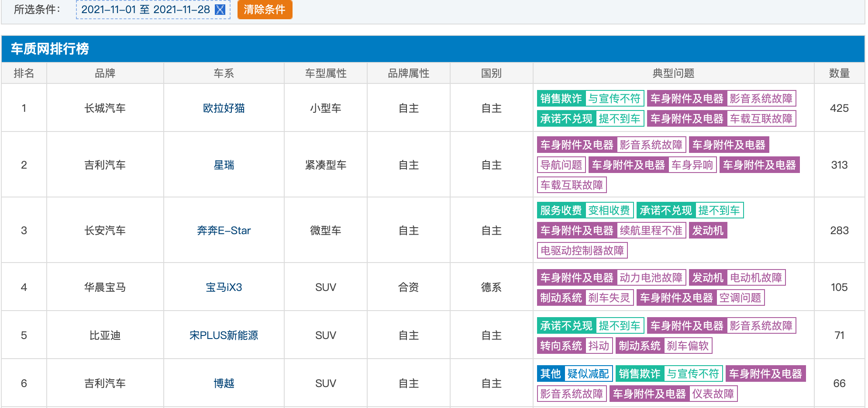Click the 车型属性 column header

326,73
